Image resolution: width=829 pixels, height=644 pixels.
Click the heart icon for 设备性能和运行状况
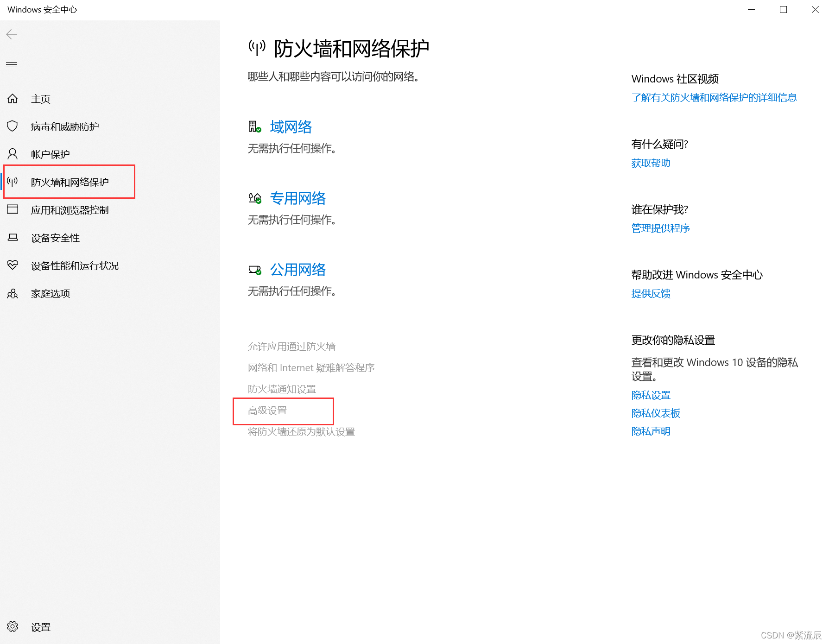pos(13,265)
